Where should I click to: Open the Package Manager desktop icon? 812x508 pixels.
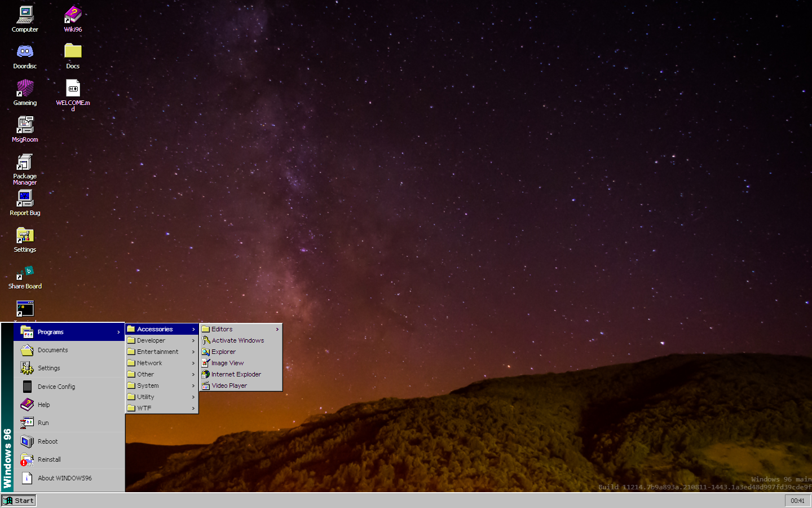25,162
